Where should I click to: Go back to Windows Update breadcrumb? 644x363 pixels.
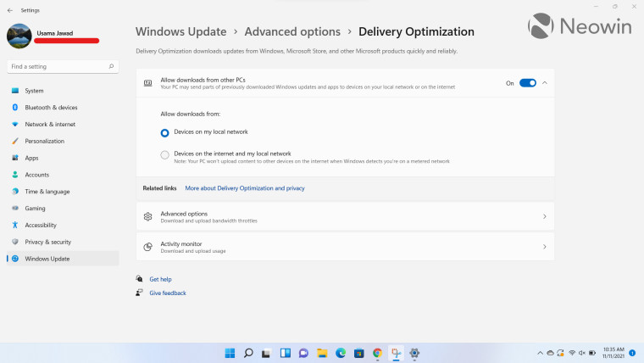pos(180,31)
